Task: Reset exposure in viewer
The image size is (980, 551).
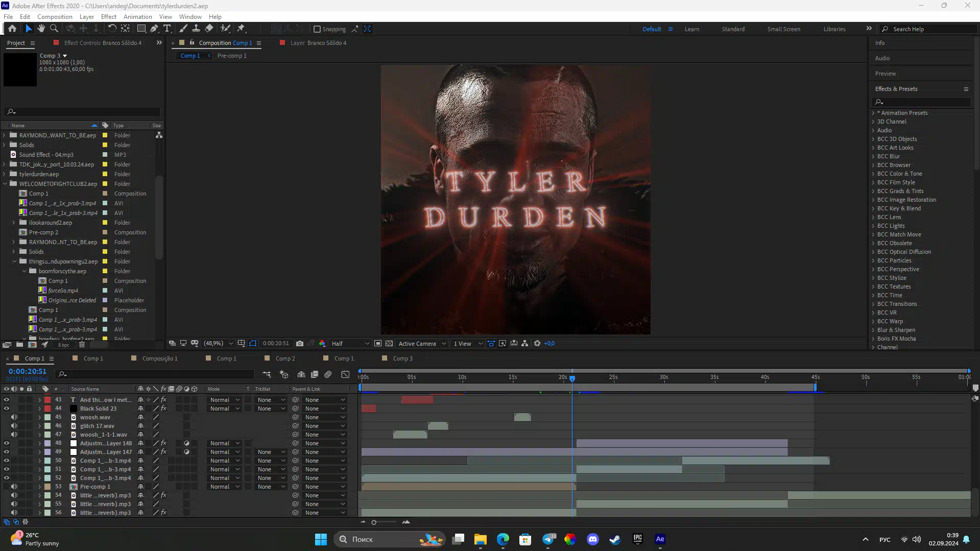Action: [x=537, y=344]
